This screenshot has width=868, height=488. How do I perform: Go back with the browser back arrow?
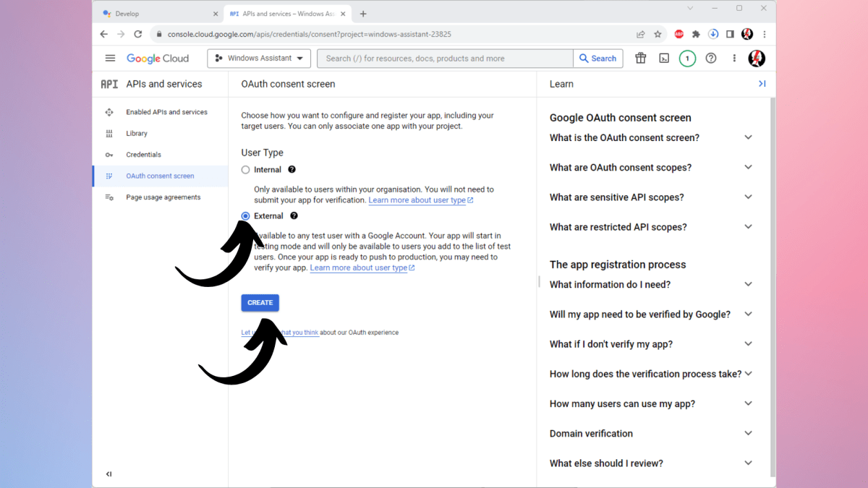point(103,34)
